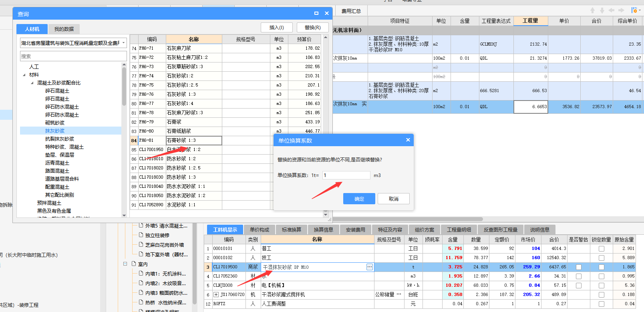Screen dimensions: 644x312
Task: Click the material category tree vertical scrollbar
Action: 124,86
